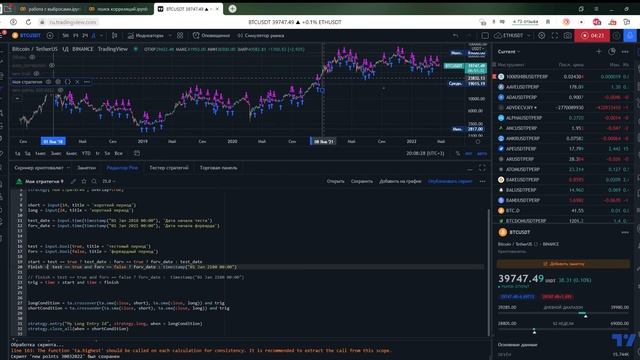Hide Моя стратегия using its eye icon
Image resolution: width=640 pixels, height=360 pixels.
coord(49,82)
